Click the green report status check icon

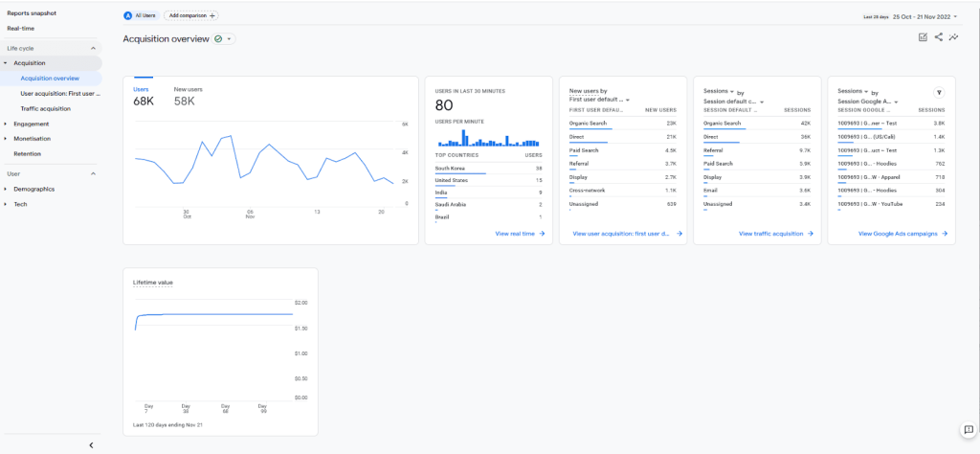[218, 38]
